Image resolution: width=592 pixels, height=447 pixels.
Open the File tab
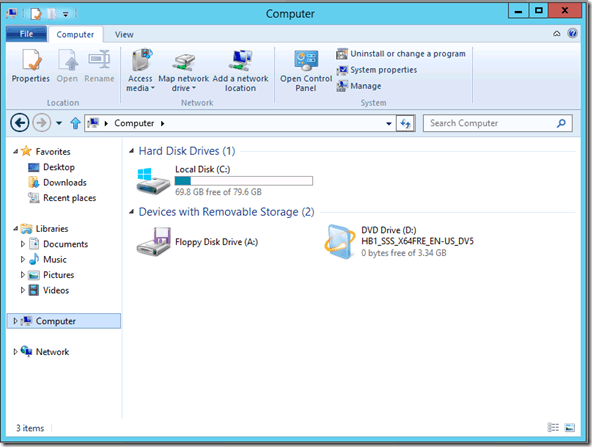pos(26,34)
